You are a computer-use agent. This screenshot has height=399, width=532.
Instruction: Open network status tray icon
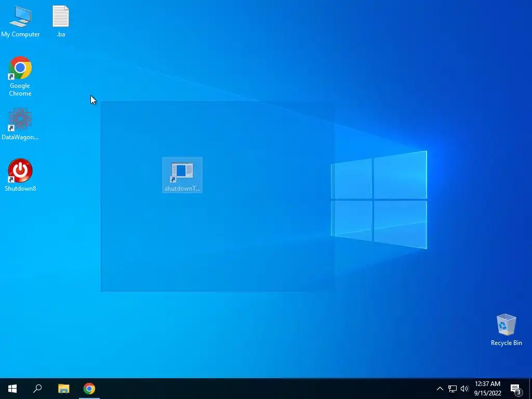click(453, 389)
